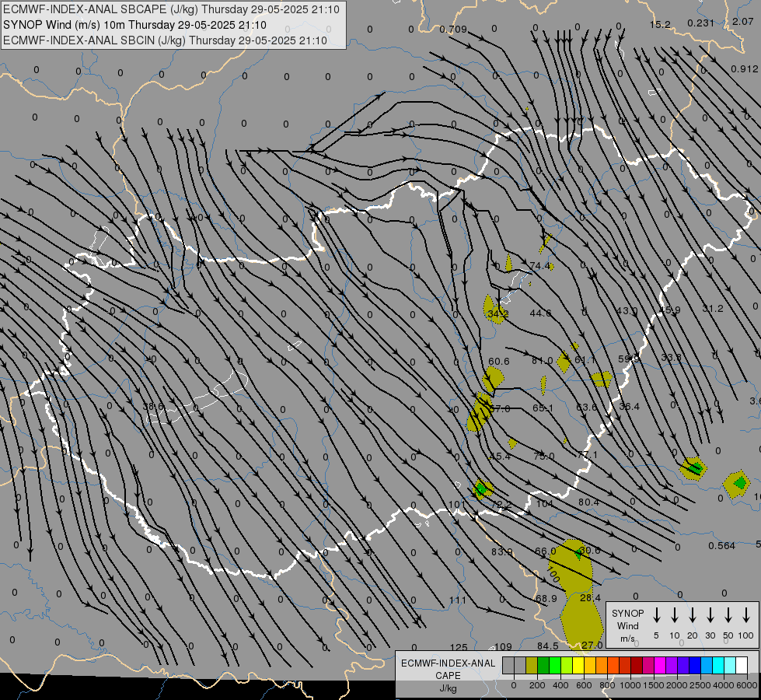Click the 36.4 value on the map
The width and height of the screenshot is (761, 700).
[629, 406]
